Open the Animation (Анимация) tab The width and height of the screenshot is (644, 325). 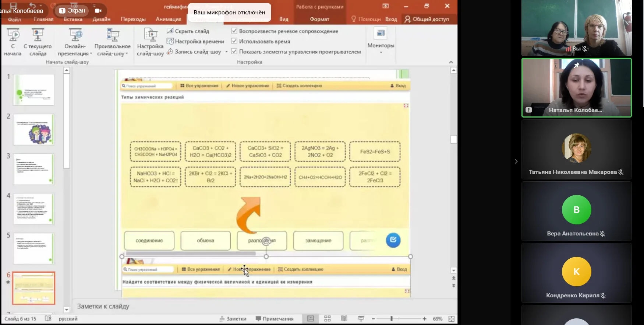(168, 19)
